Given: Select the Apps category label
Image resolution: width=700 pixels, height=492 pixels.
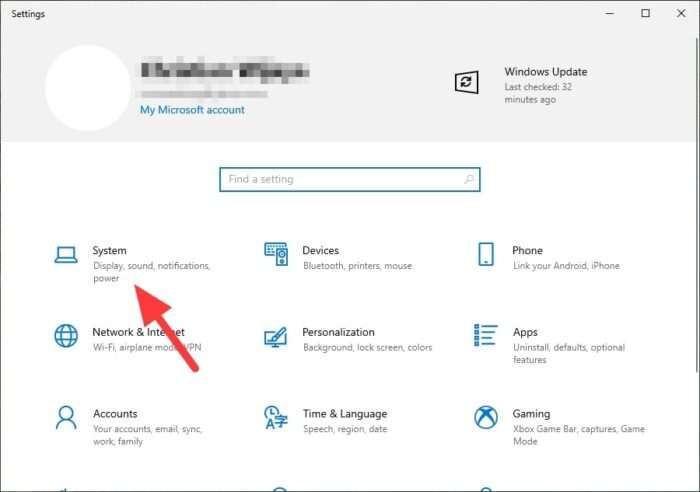Looking at the screenshot, I should click(525, 333).
